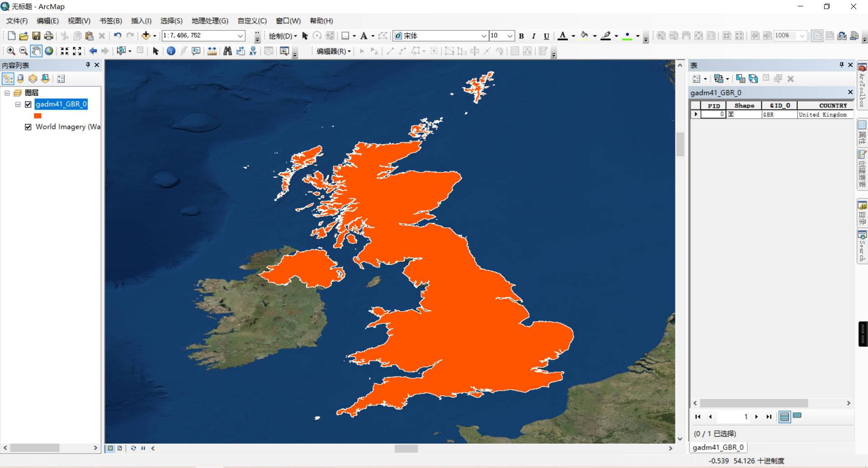Viewport: 868px width, 468px height.
Task: Click the COUNTRY column header
Action: point(825,105)
